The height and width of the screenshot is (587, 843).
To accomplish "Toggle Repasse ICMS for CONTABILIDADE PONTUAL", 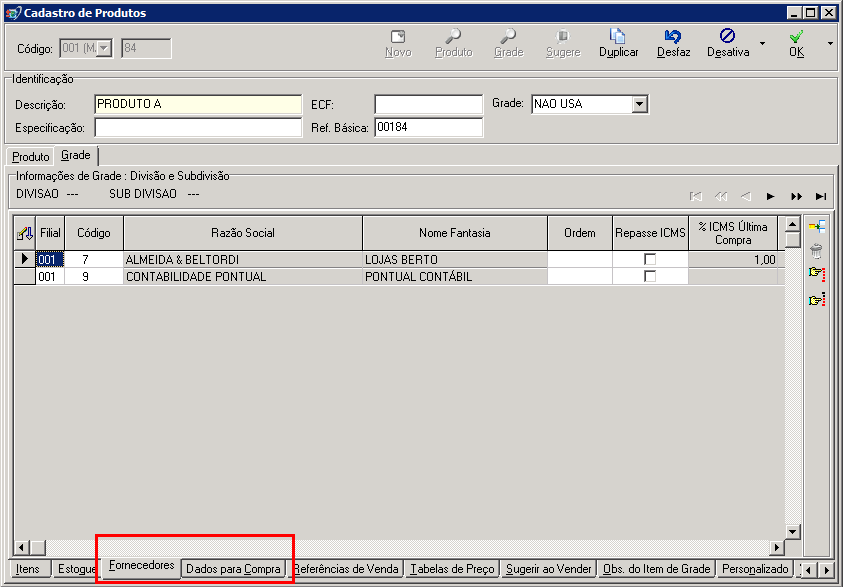I will tap(650, 276).
